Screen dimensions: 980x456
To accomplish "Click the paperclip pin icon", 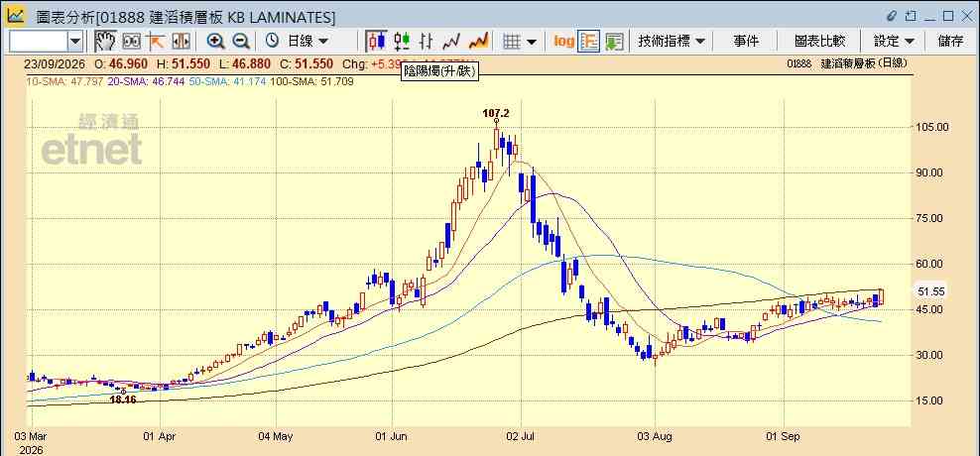I will tap(893, 16).
